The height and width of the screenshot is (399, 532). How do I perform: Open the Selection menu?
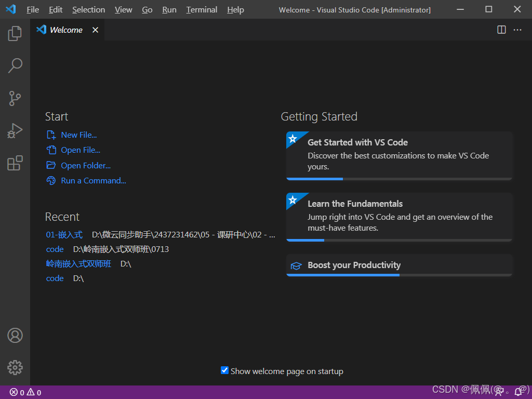point(88,10)
